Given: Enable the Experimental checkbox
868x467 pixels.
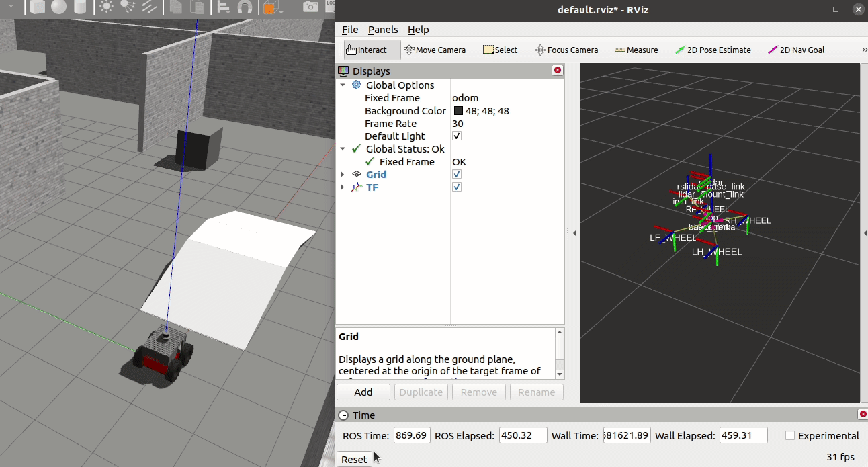Looking at the screenshot, I should tap(790, 436).
